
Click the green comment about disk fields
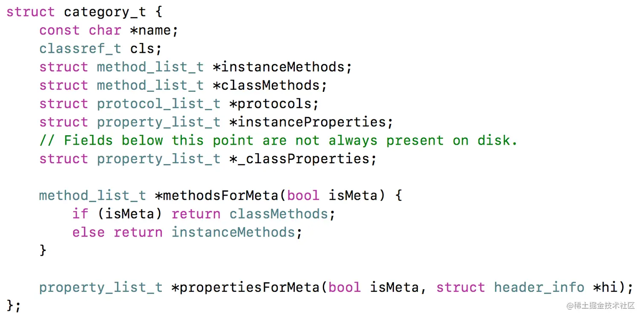(278, 140)
